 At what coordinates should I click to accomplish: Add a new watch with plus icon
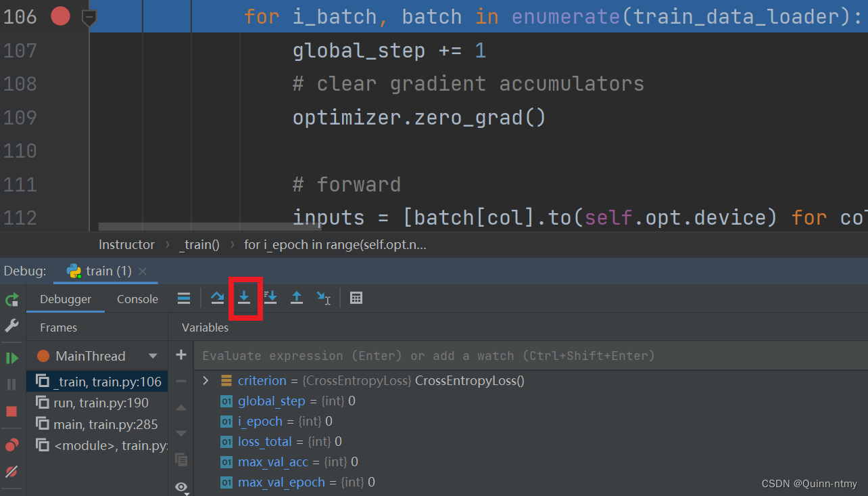click(x=181, y=355)
